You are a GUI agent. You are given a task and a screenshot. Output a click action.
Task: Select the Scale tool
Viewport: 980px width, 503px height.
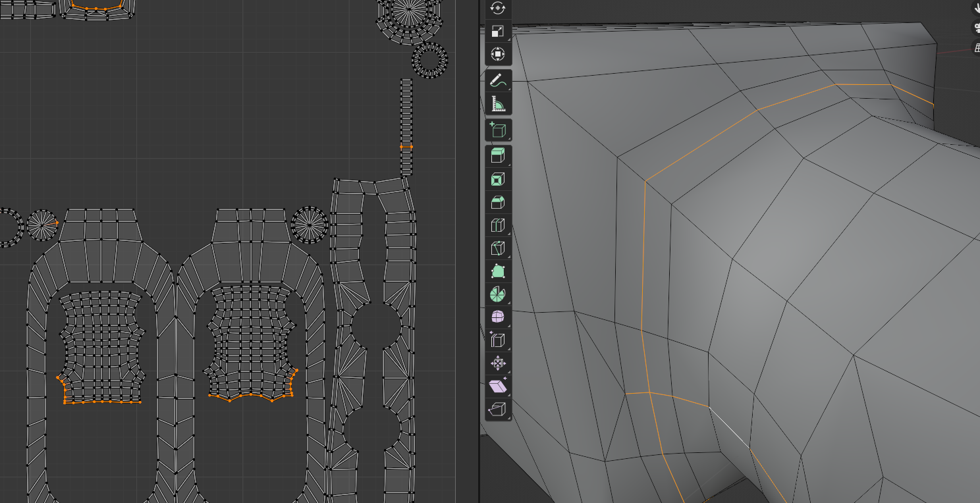coord(499,31)
